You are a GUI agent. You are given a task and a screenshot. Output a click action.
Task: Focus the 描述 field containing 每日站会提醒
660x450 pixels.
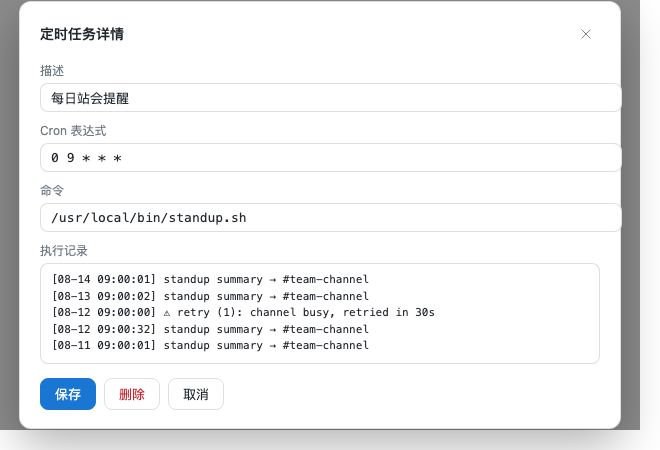coord(330,98)
